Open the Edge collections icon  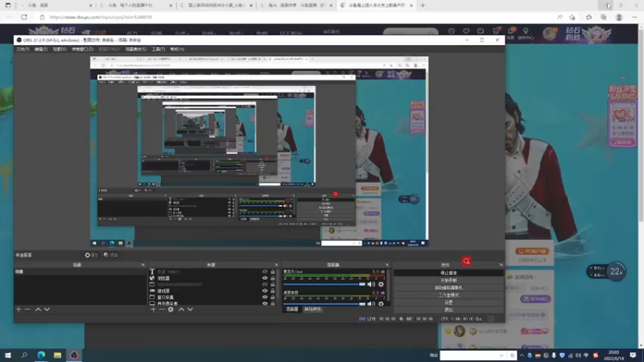[x=603, y=17]
